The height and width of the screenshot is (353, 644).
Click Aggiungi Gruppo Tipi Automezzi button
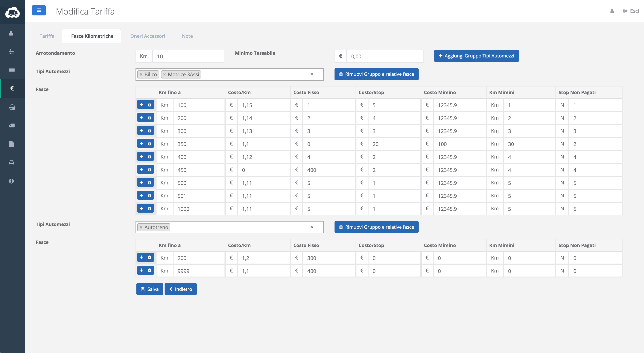pos(476,56)
